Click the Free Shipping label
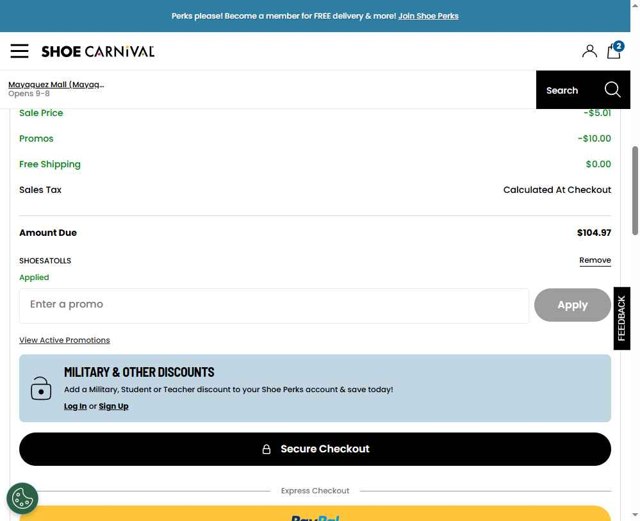Image resolution: width=640 pixels, height=521 pixels. [50, 164]
